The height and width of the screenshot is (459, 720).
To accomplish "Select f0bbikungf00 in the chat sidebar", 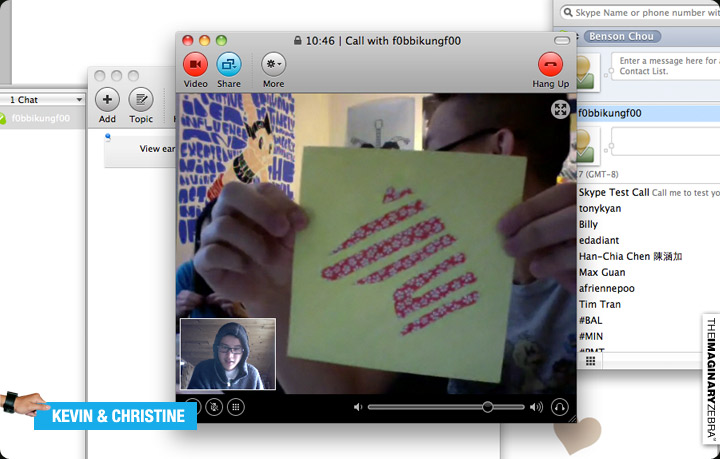I will 40,118.
